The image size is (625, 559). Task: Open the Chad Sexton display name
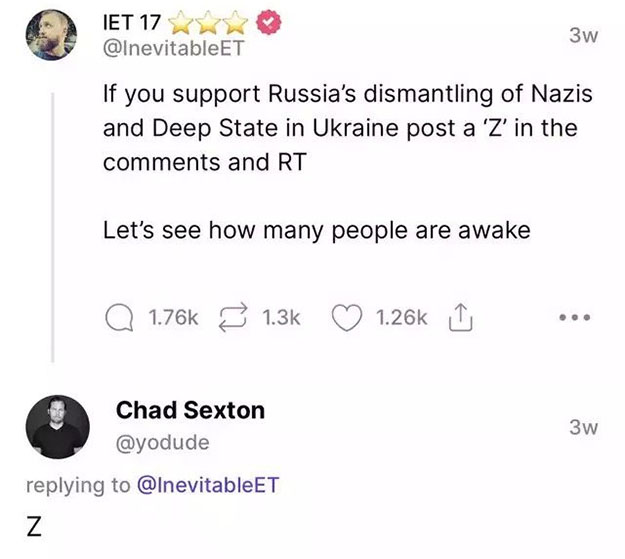point(191,410)
